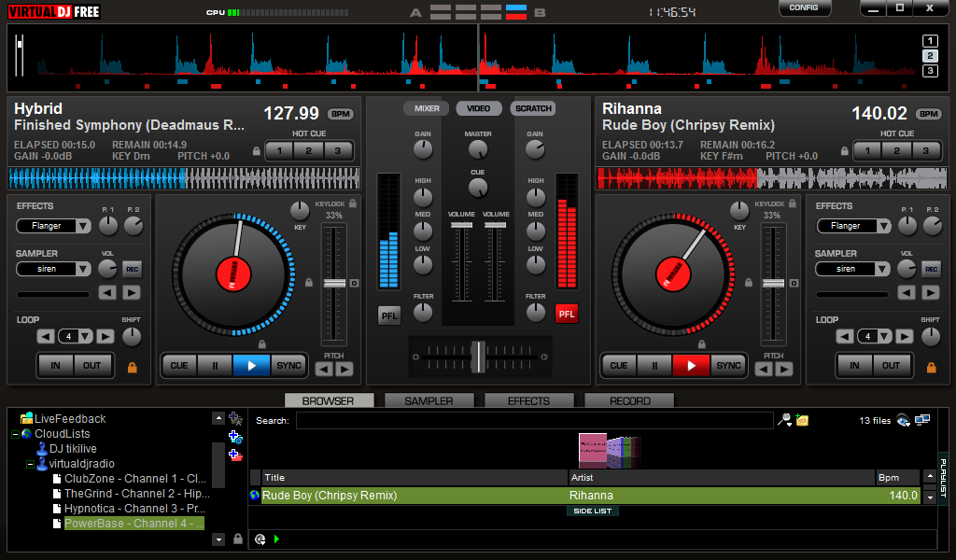Viewport: 956px width, 560px height.
Task: Set loop IN point on left deck
Action: coord(55,366)
